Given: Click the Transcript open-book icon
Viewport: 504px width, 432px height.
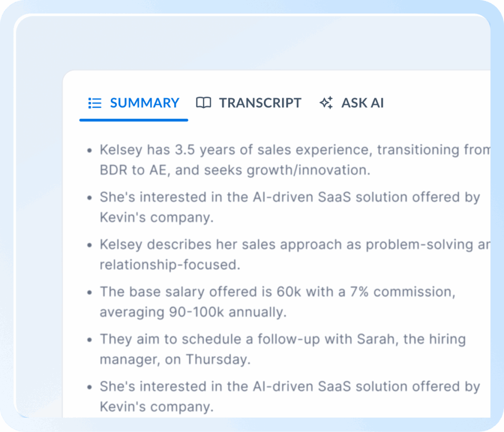Looking at the screenshot, I should (x=203, y=103).
